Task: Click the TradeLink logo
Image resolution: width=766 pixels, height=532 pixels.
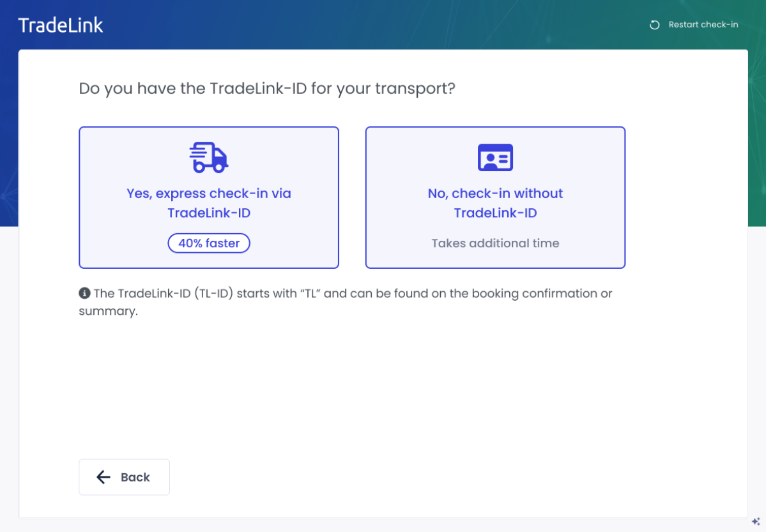Action: (61, 25)
